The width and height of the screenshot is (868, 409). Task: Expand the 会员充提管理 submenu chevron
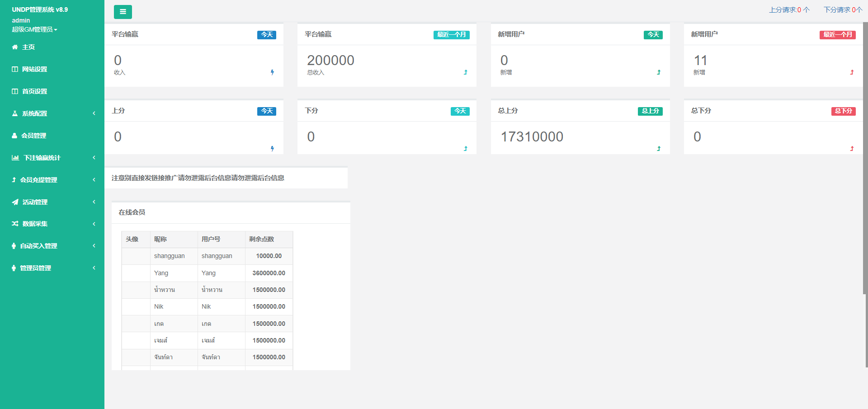(94, 180)
